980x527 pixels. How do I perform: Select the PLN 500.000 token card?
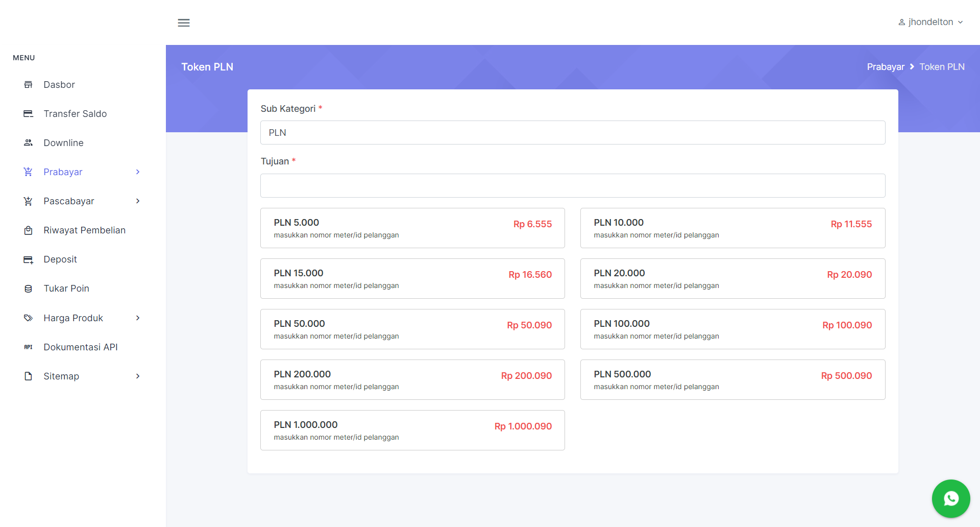point(733,379)
